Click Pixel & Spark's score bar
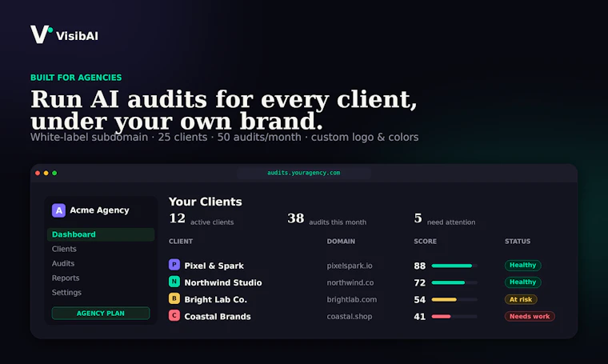The height and width of the screenshot is (364, 608). coord(454,266)
